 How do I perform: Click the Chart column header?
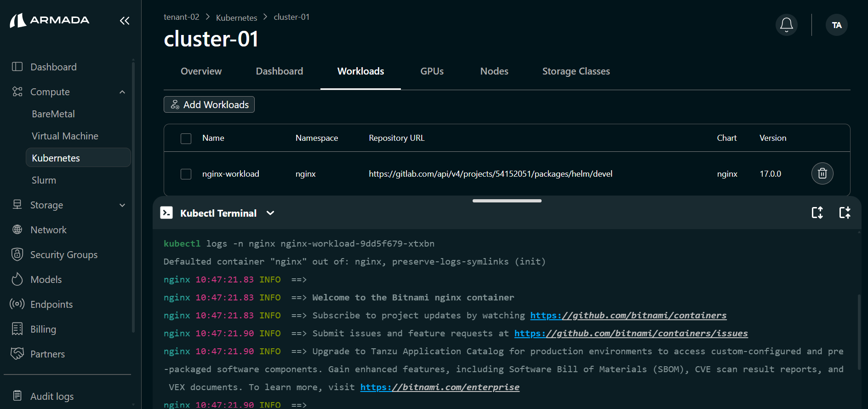[727, 138]
